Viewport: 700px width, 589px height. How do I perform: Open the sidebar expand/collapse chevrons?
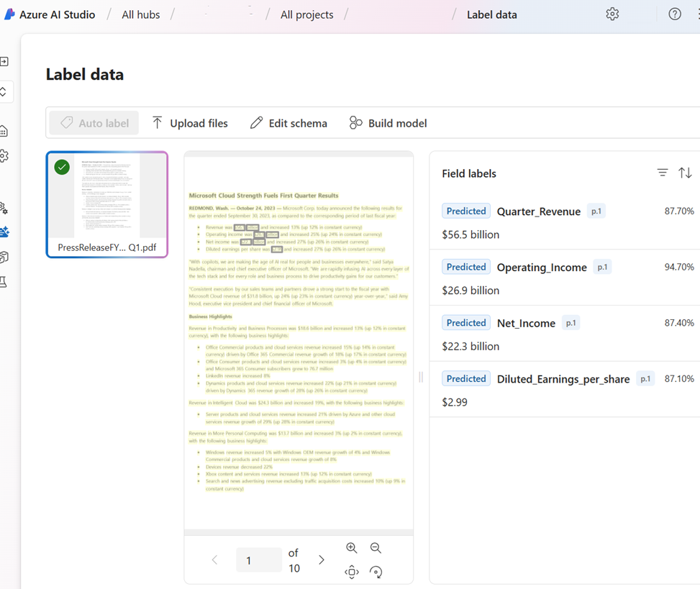3,92
